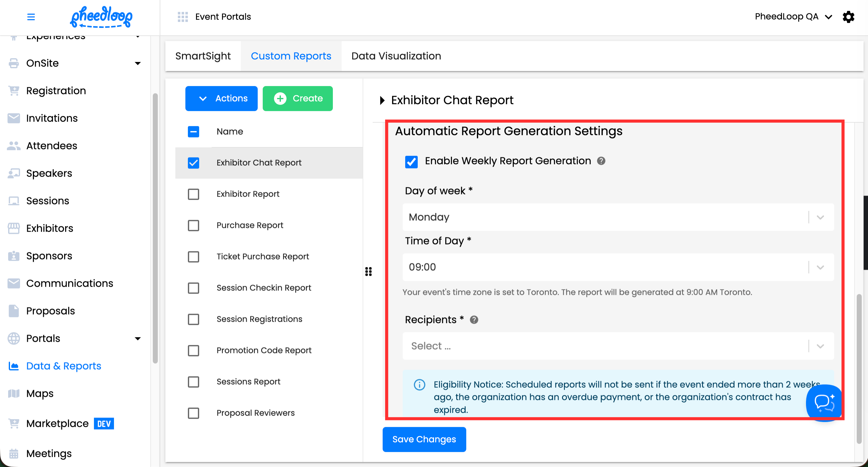868x467 pixels.
Task: Check the Purchase Report checkbox
Action: coord(194,225)
